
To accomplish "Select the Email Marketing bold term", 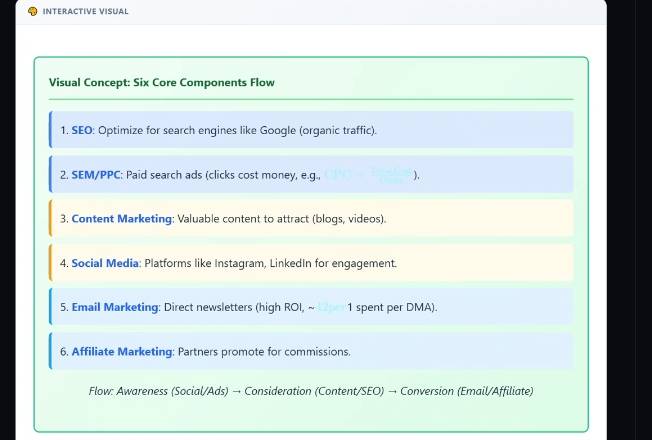I will [115, 307].
